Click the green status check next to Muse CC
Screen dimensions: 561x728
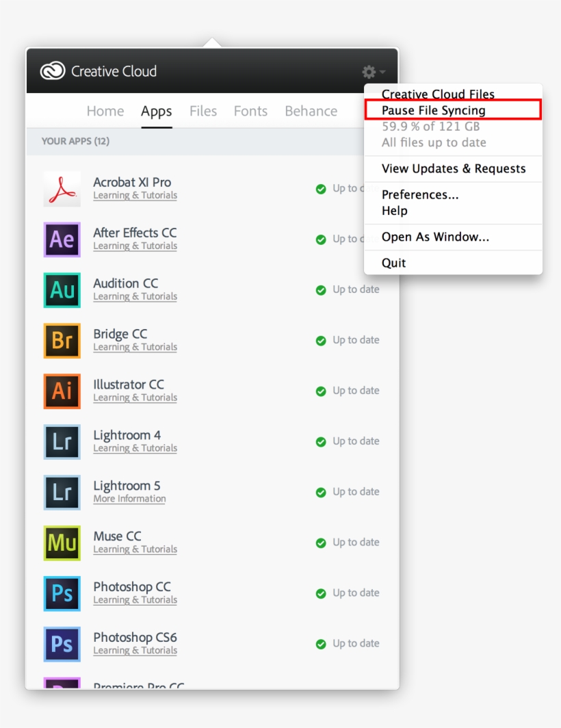point(320,543)
